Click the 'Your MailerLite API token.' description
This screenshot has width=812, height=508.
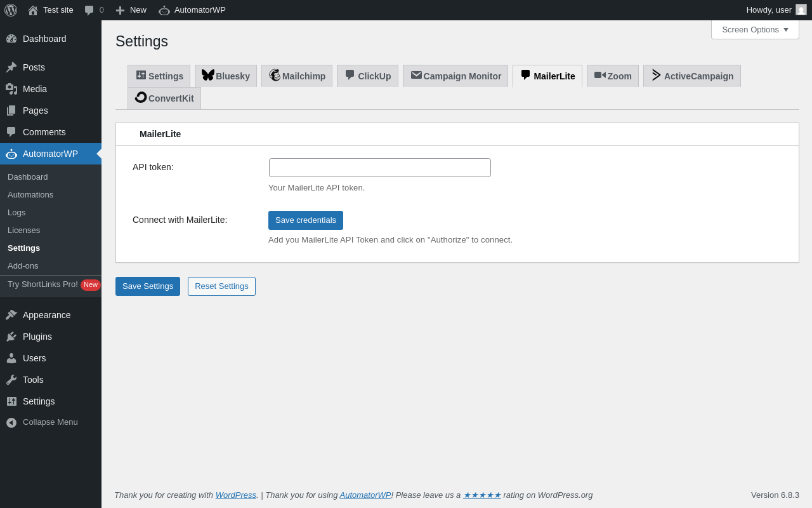(x=317, y=188)
